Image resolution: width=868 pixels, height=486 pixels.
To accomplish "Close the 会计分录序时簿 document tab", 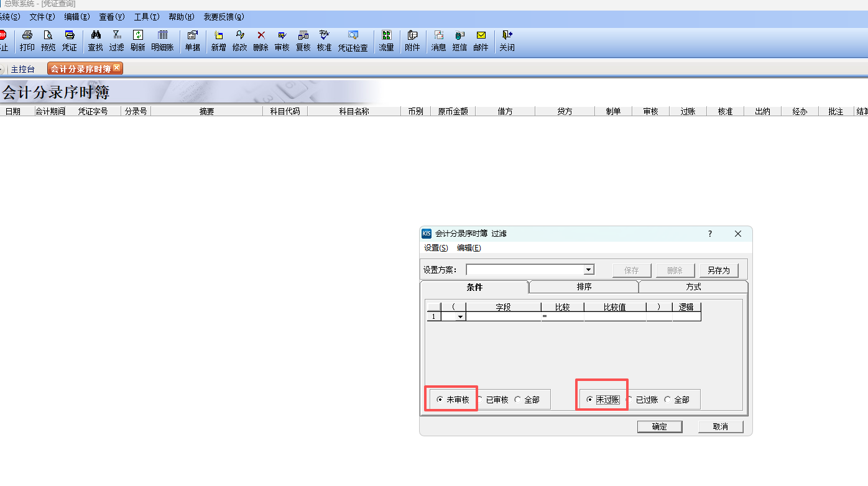I will (116, 68).
